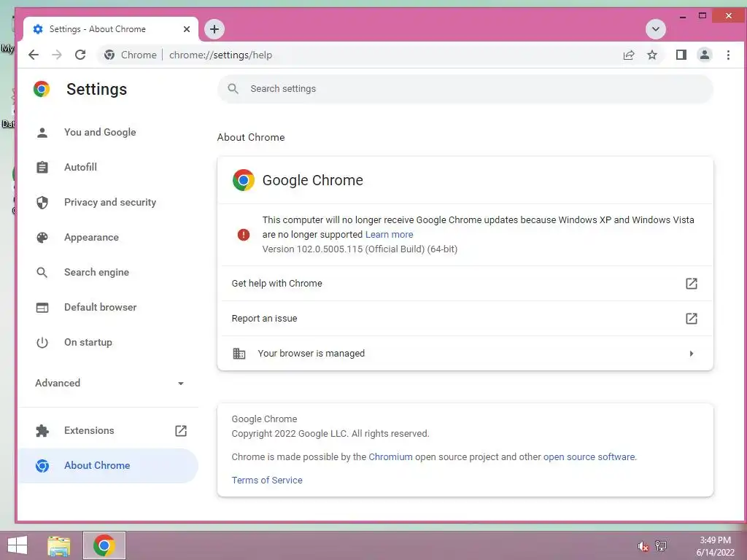The image size is (747, 560).
Task: Click external-link icon for Report an issue
Action: point(692,319)
